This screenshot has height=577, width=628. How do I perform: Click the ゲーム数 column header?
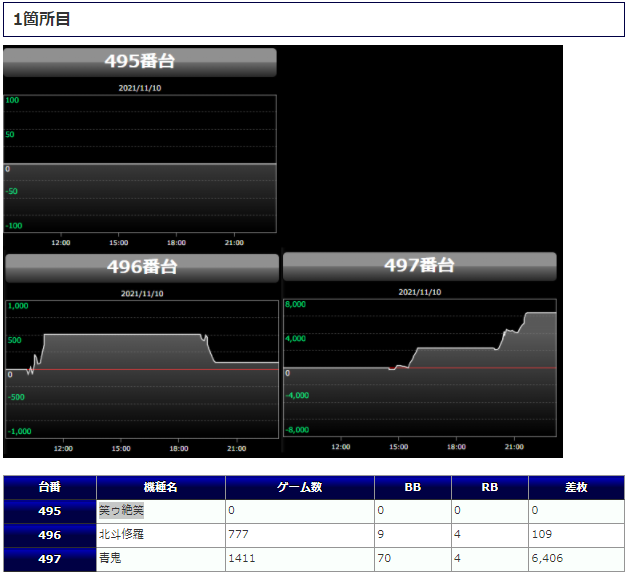tap(300, 487)
